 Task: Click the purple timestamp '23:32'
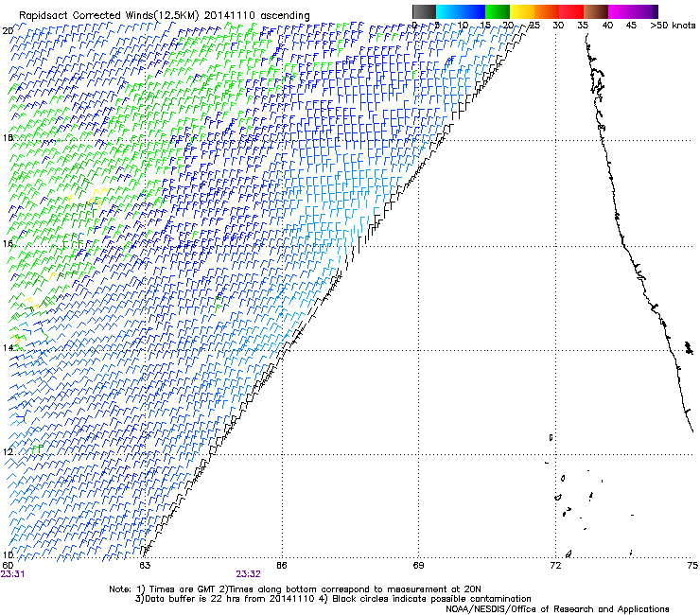(x=248, y=574)
